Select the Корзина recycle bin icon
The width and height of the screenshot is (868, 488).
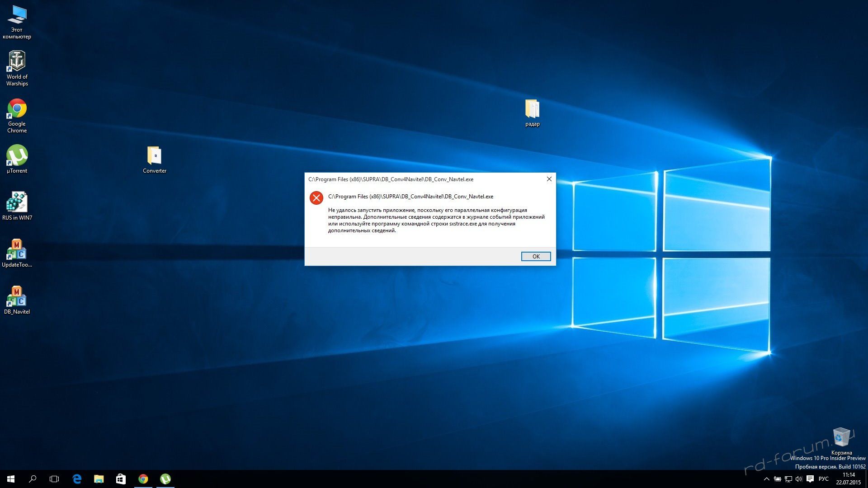click(841, 441)
